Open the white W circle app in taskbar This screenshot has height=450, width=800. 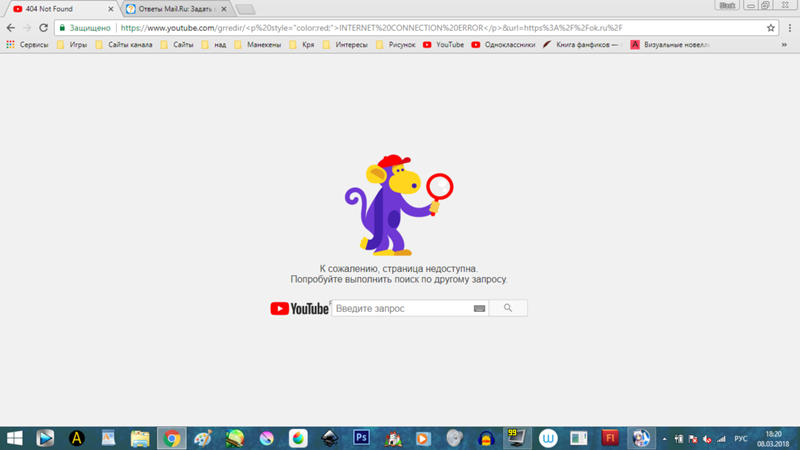click(x=548, y=438)
